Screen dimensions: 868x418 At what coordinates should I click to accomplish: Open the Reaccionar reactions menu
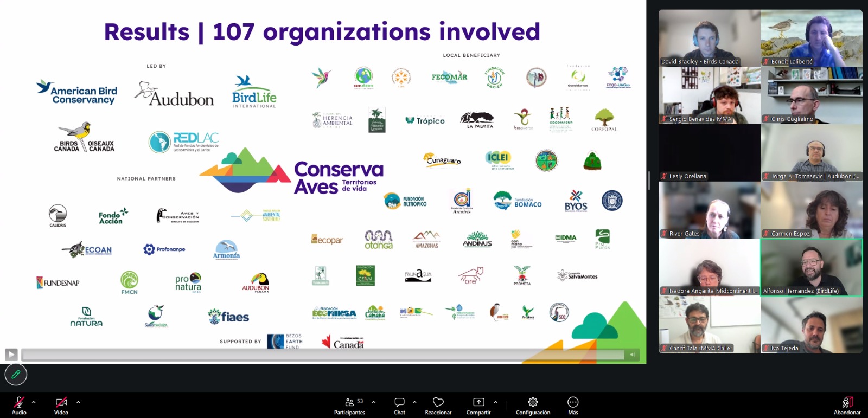pyautogui.click(x=438, y=405)
